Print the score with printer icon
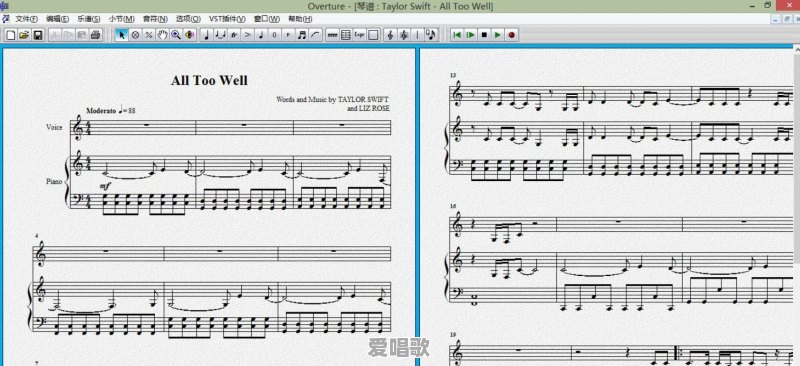 95,35
